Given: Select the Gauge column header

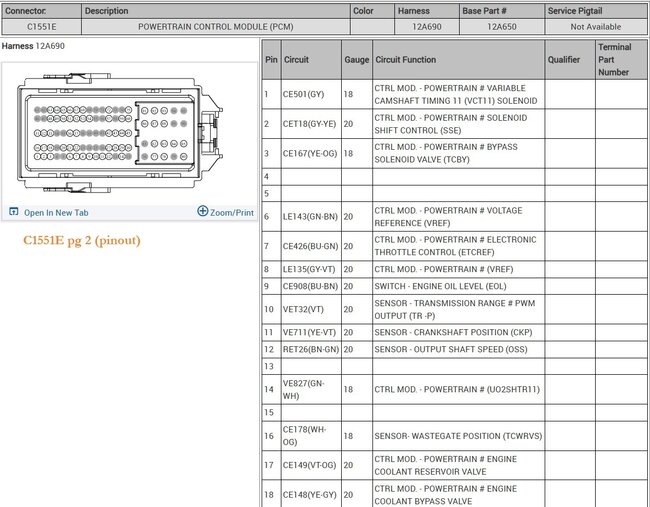Looking at the screenshot, I should tap(357, 60).
